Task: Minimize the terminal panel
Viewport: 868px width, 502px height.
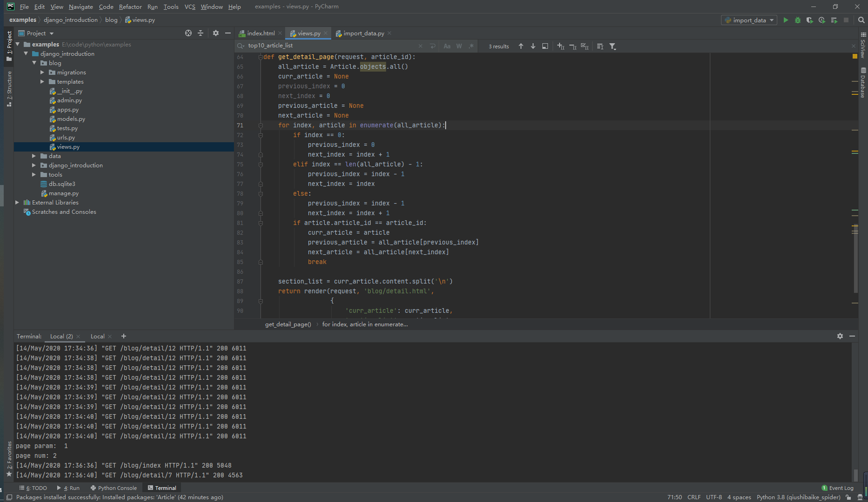Action: pos(852,336)
